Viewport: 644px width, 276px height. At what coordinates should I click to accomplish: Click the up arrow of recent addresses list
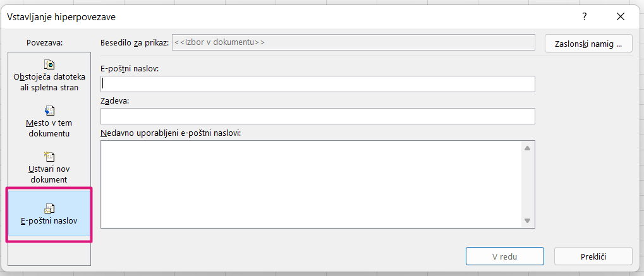point(527,148)
